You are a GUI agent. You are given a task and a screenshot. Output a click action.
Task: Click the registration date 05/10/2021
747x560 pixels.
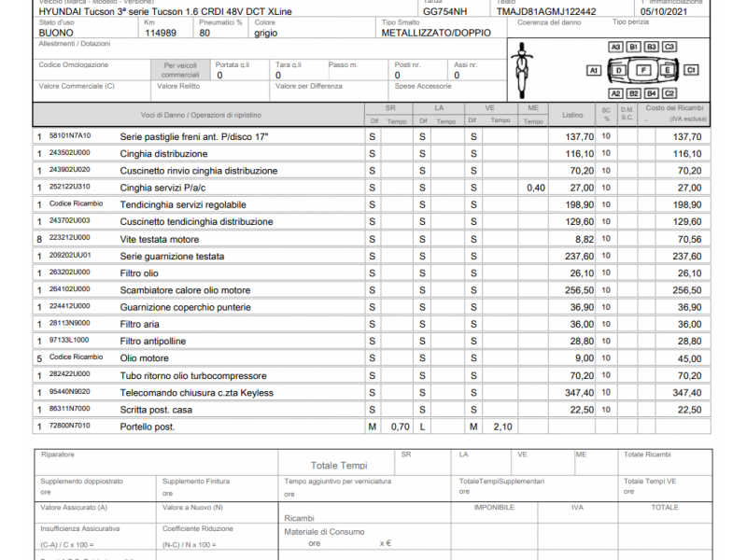(664, 11)
